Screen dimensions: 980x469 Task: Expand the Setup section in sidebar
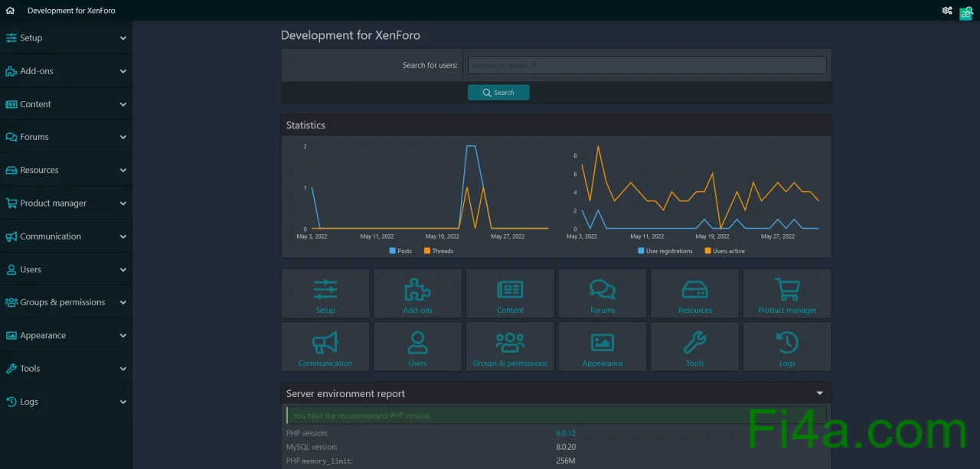coord(122,38)
